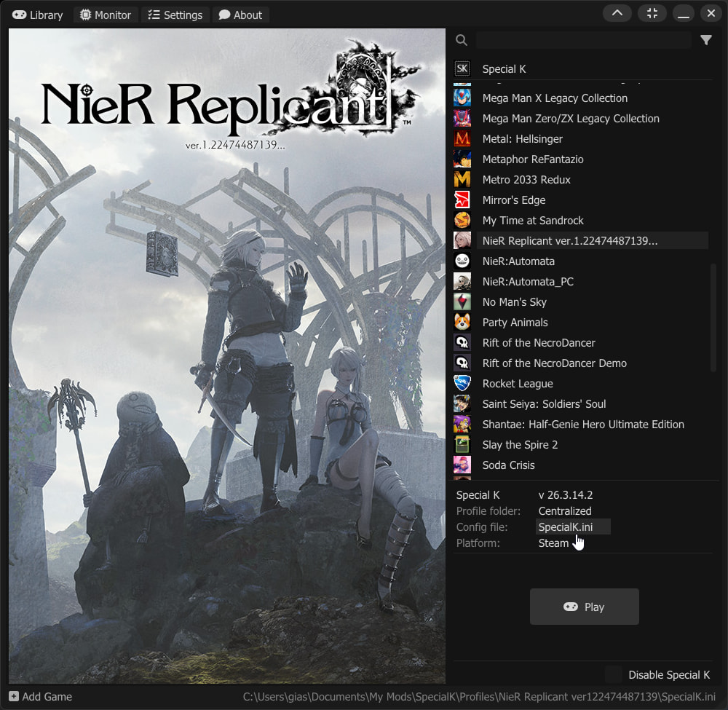This screenshot has width=728, height=710.
Task: Click the No Man's Sky icon
Action: [462, 302]
